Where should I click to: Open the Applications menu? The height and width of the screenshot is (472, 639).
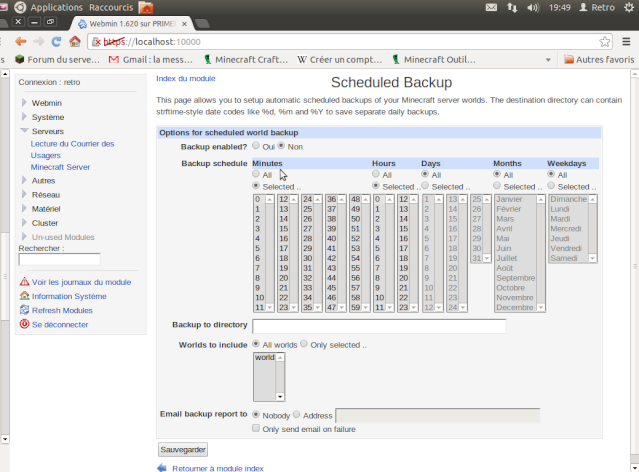coord(56,7)
